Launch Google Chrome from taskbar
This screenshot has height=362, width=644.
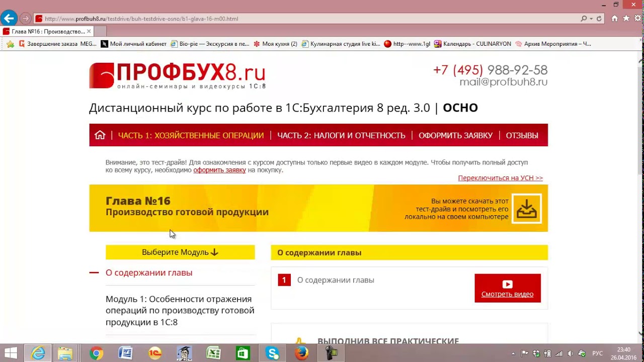tap(96, 353)
